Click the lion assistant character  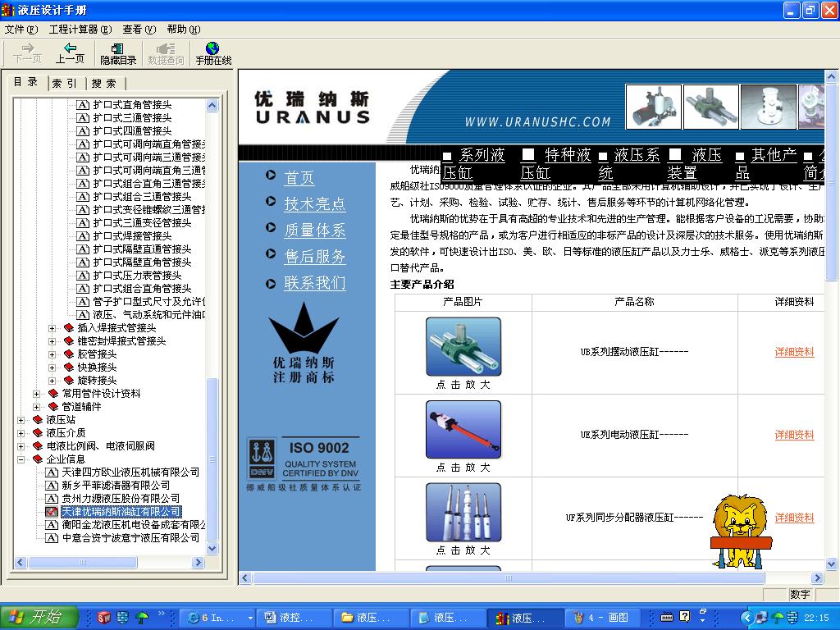point(741,531)
